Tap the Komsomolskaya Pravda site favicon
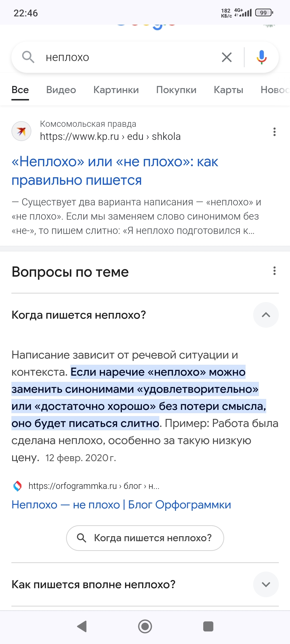The image size is (290, 644). click(22, 131)
